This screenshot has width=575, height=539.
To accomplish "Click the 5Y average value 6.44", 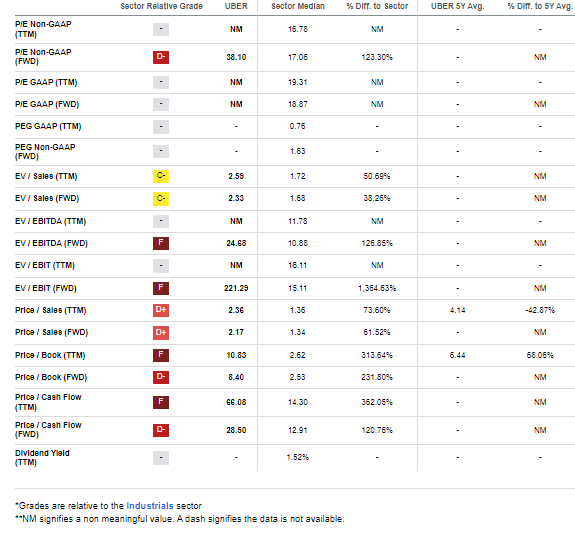I will pyautogui.click(x=458, y=355).
